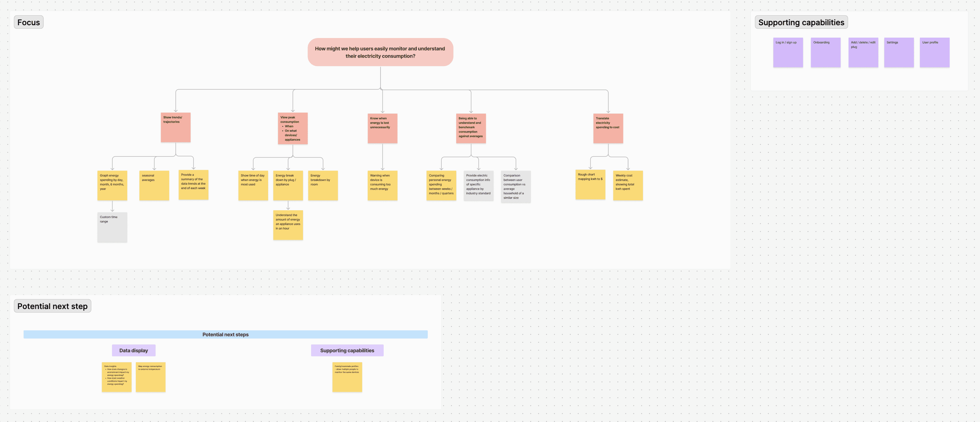980x422 pixels.
Task: Select the 'Warning when device is consuming' sticky
Action: [382, 185]
